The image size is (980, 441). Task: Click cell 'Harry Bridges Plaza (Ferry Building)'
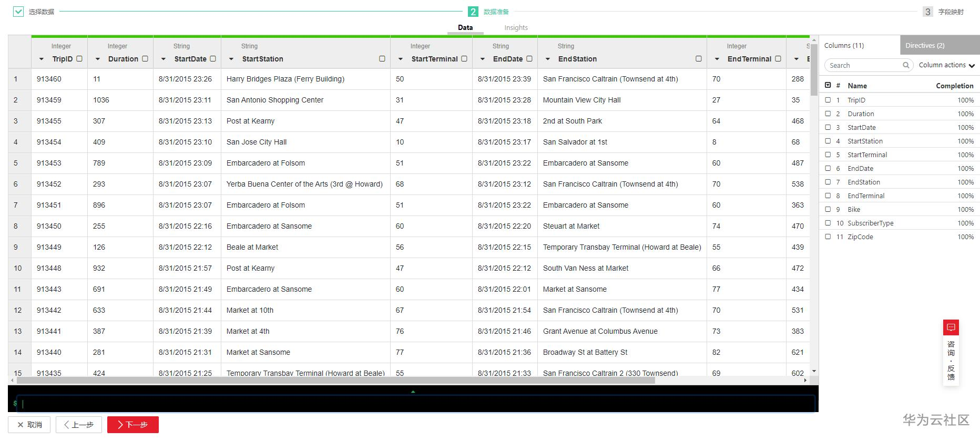tap(285, 79)
